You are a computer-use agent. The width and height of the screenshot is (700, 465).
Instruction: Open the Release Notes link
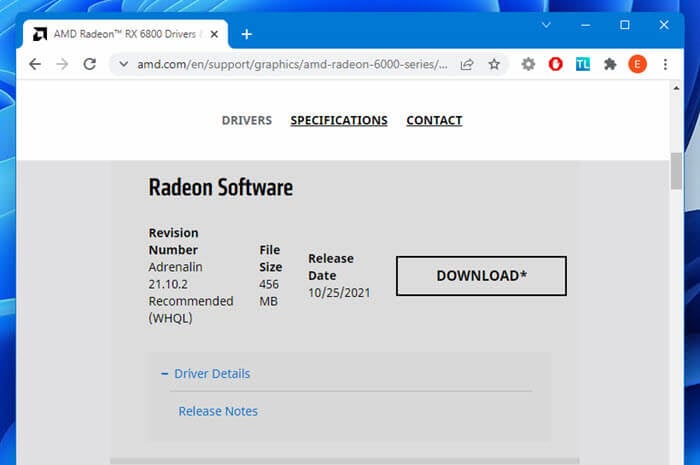pyautogui.click(x=218, y=411)
